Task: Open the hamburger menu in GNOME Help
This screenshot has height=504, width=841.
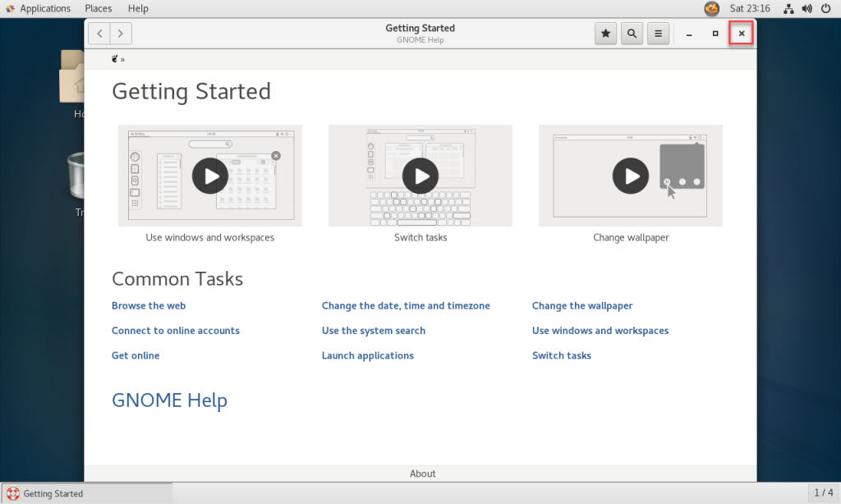Action: coord(658,33)
